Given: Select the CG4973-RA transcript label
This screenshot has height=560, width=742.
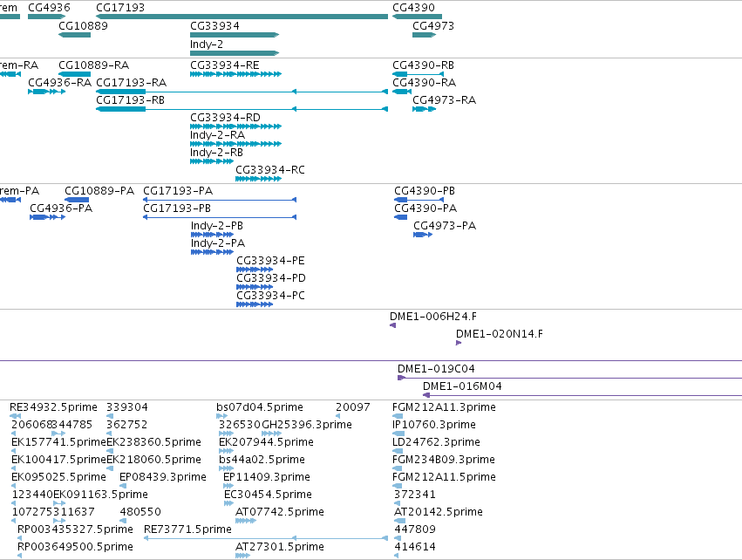Looking at the screenshot, I should coord(445,100).
